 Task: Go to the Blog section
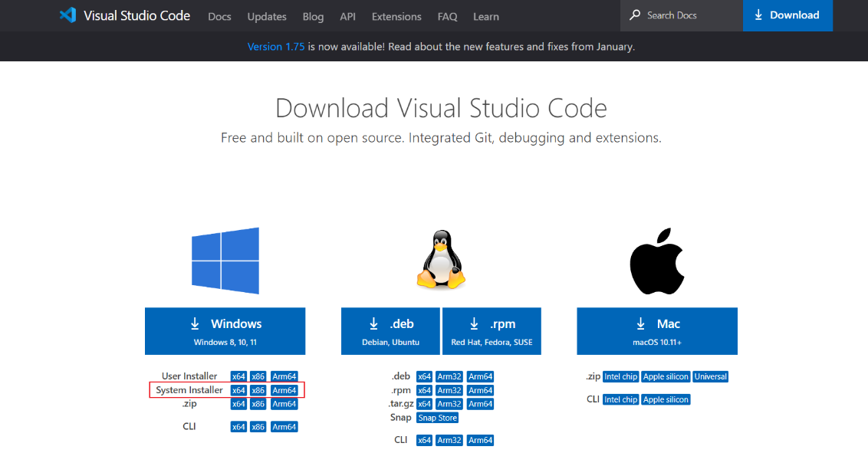pyautogui.click(x=313, y=17)
